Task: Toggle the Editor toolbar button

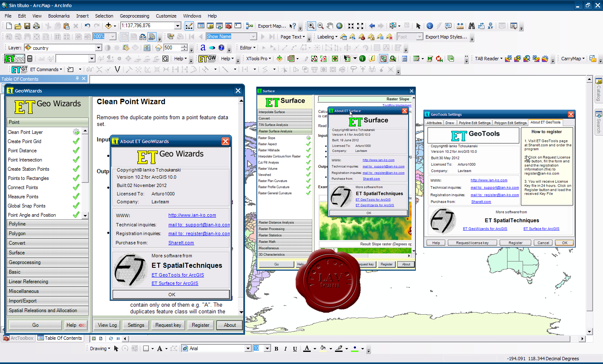Action: click(189, 26)
